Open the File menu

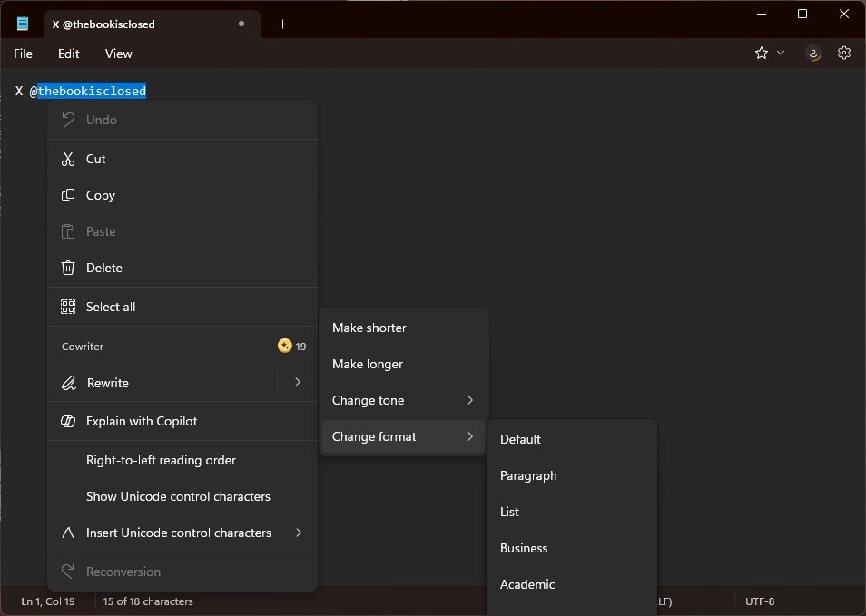pyautogui.click(x=24, y=54)
